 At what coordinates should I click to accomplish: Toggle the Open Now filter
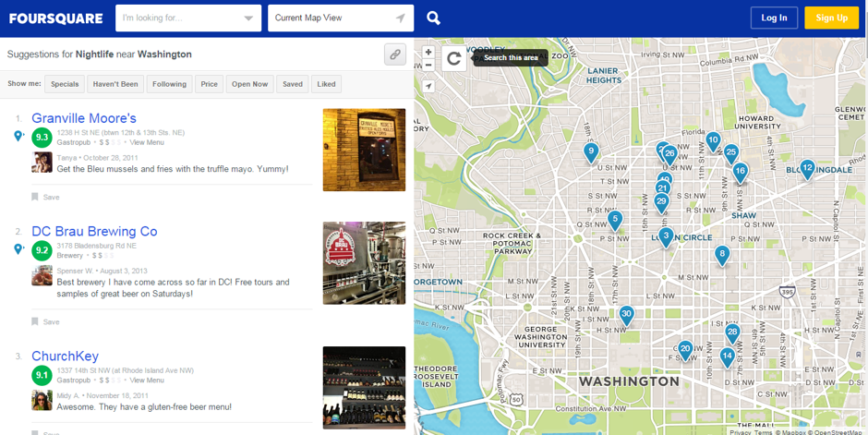point(249,84)
